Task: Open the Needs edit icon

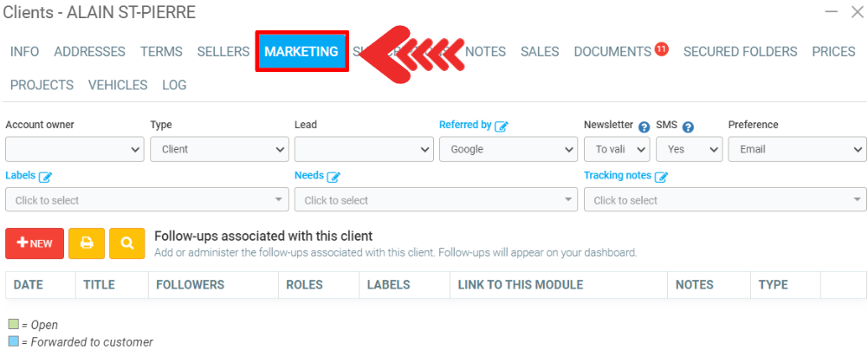Action: (x=334, y=176)
